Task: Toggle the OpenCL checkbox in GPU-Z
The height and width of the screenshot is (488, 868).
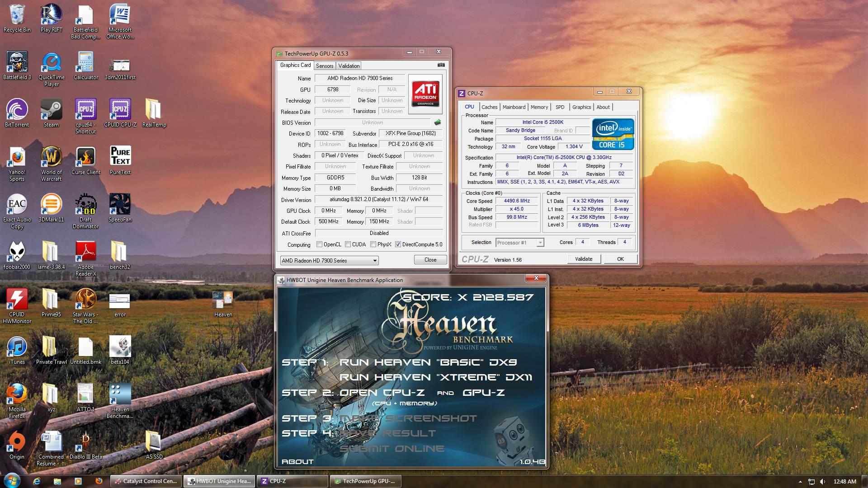Action: 320,244
